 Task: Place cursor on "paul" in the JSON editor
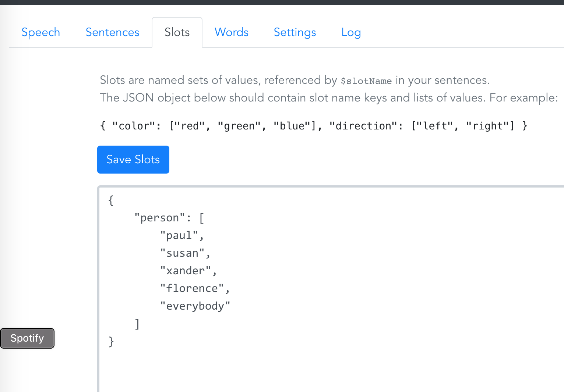coord(179,235)
